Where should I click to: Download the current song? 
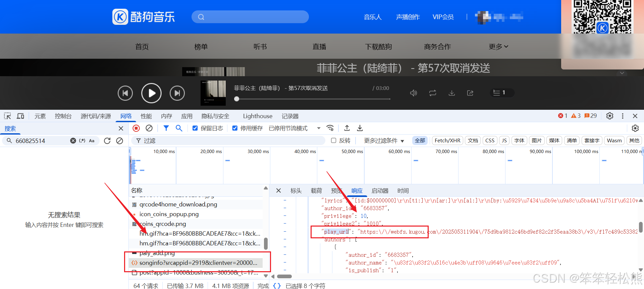(452, 93)
